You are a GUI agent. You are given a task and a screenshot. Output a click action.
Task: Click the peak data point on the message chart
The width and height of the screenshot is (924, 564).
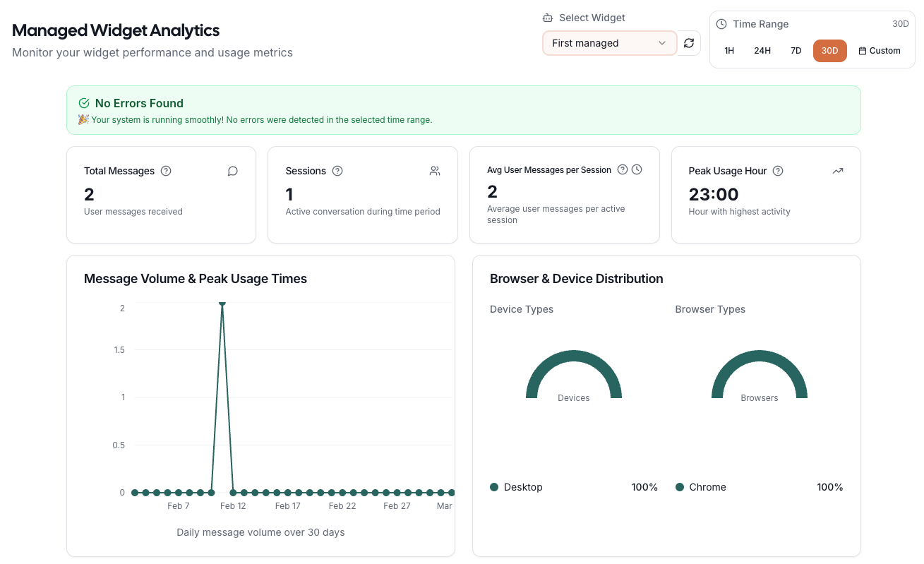coord(222,304)
